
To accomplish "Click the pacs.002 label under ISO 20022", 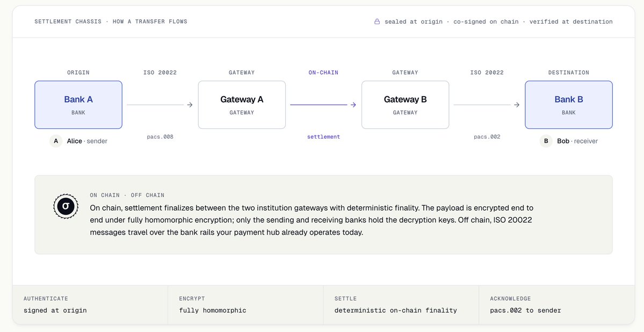I will tap(487, 137).
